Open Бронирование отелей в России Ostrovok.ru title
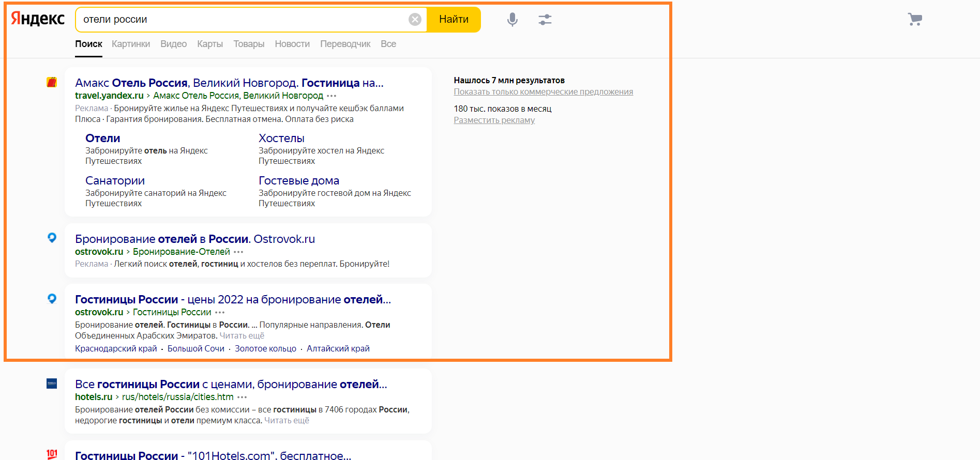This screenshot has width=980, height=460. (x=195, y=239)
